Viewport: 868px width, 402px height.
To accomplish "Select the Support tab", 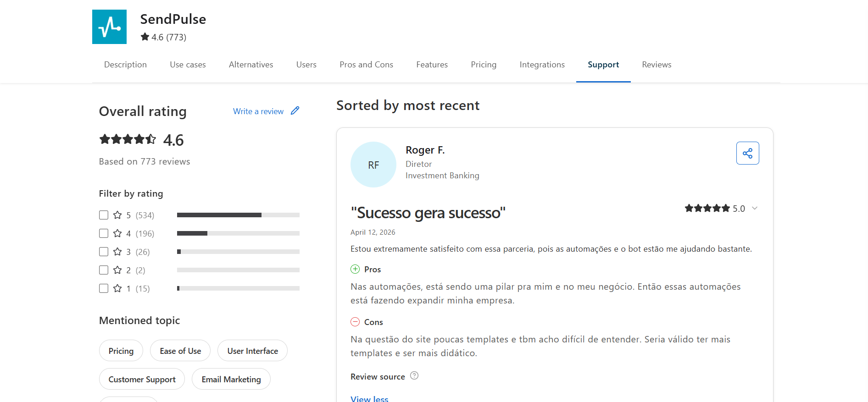I will coord(603,65).
